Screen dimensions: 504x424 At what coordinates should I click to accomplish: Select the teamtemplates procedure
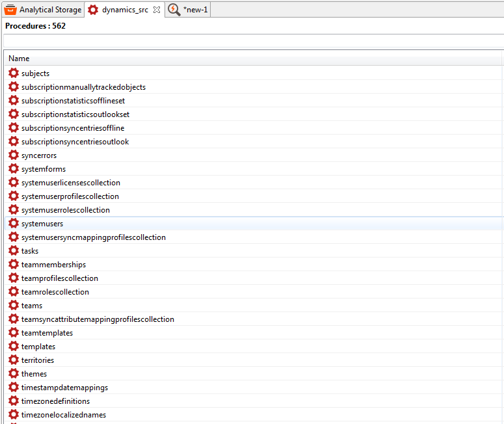click(47, 333)
